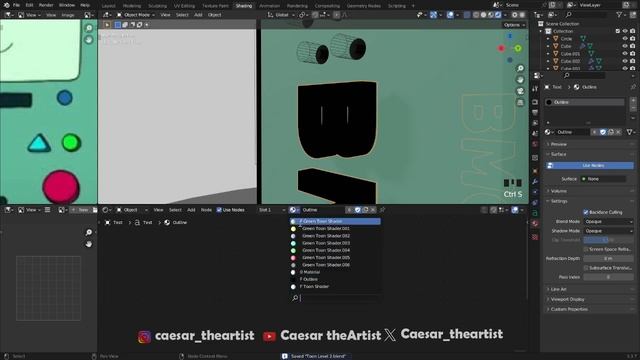Open the File menu

(x=16, y=5)
